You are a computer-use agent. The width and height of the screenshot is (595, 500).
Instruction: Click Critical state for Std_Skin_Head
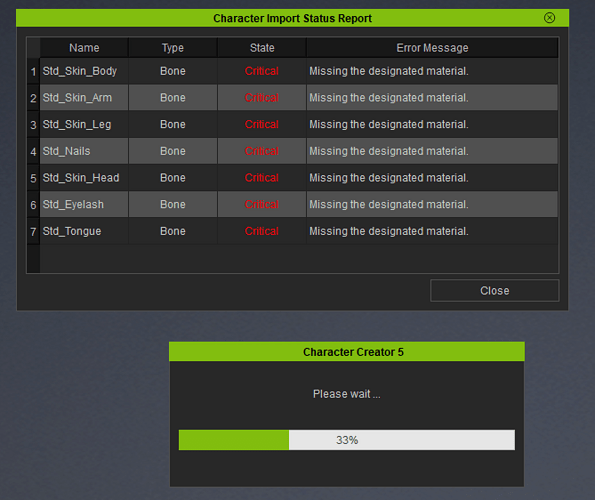(262, 178)
